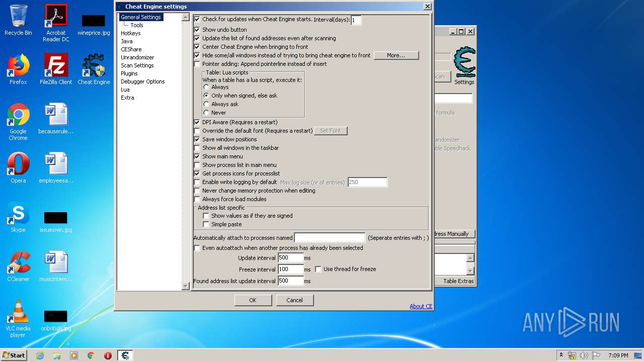
Task: Open Table Extras in main window
Action: point(458,281)
